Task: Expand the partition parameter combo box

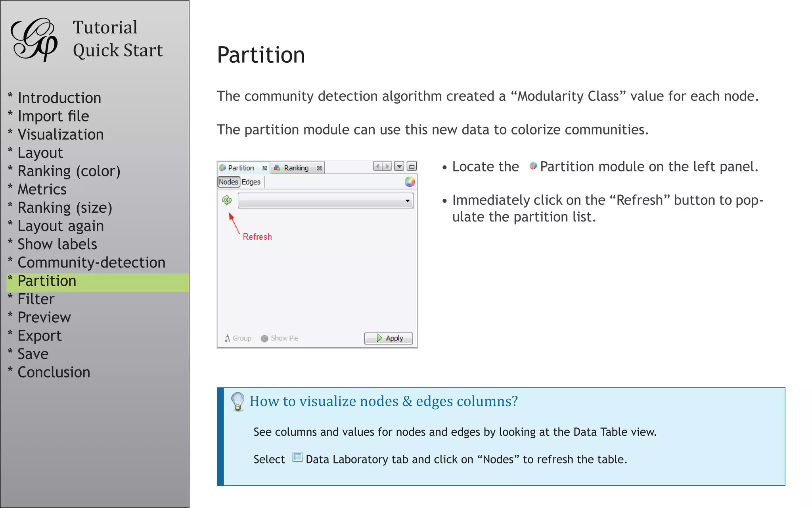Action: pos(407,201)
